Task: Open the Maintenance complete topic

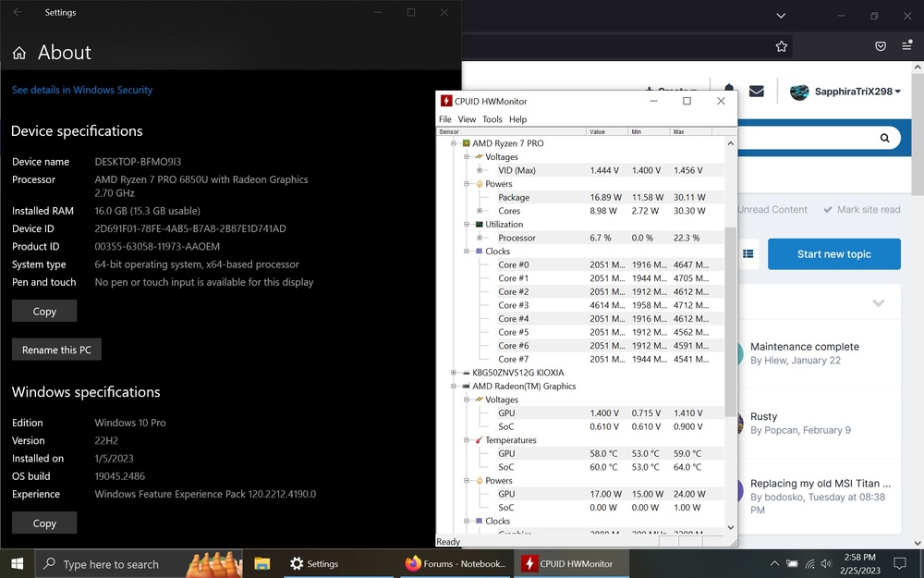Action: click(x=805, y=347)
